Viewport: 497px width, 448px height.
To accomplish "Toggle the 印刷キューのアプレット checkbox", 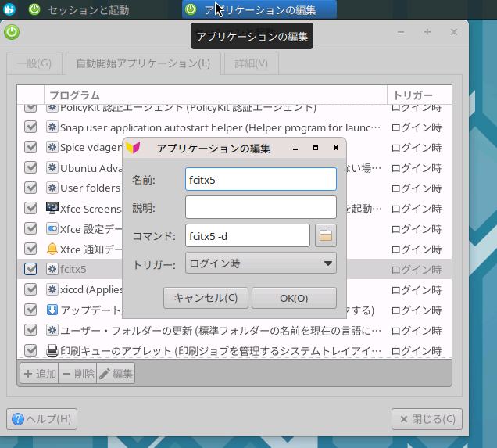I will tap(30, 350).
